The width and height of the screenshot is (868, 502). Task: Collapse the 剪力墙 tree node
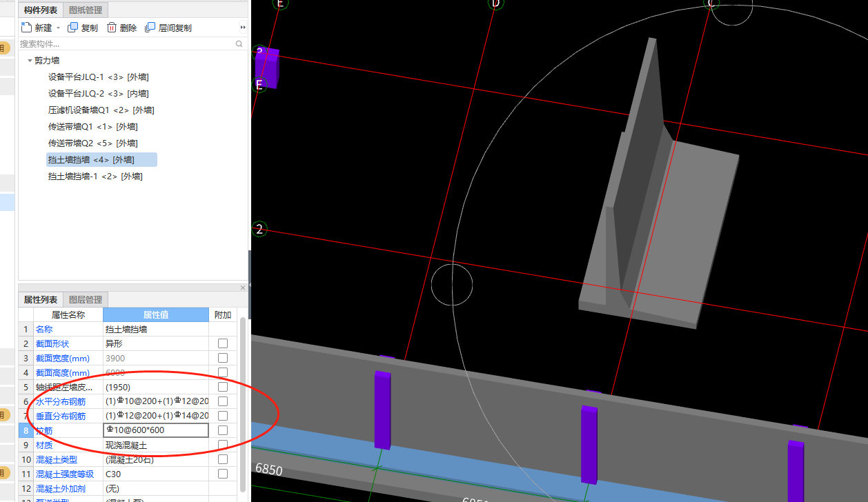pos(30,61)
